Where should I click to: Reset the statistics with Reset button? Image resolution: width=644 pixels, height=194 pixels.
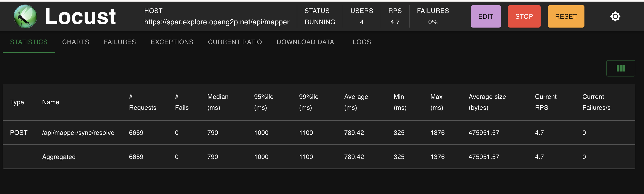tap(566, 17)
